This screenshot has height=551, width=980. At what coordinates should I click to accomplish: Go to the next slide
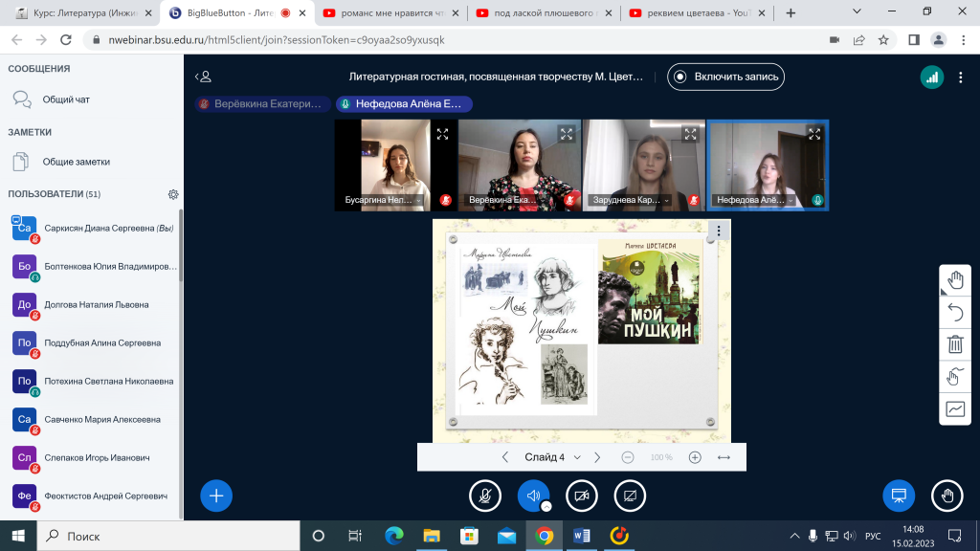(x=597, y=457)
